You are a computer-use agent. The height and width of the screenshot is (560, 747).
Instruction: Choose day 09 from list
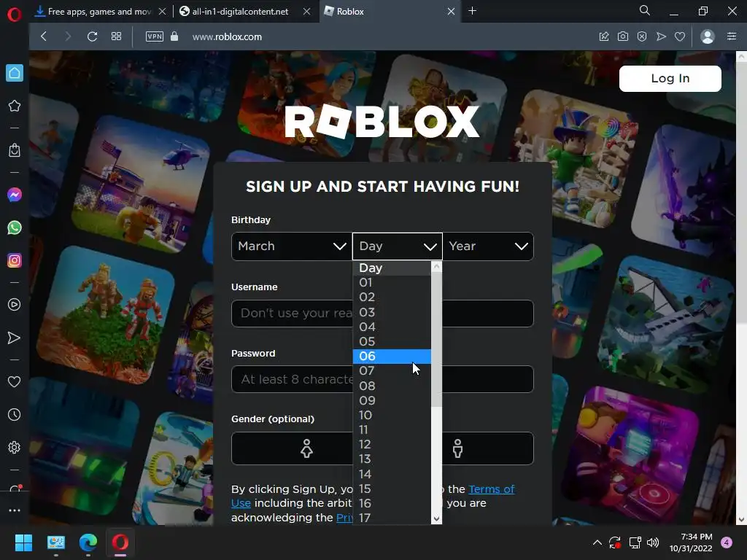[392, 400]
